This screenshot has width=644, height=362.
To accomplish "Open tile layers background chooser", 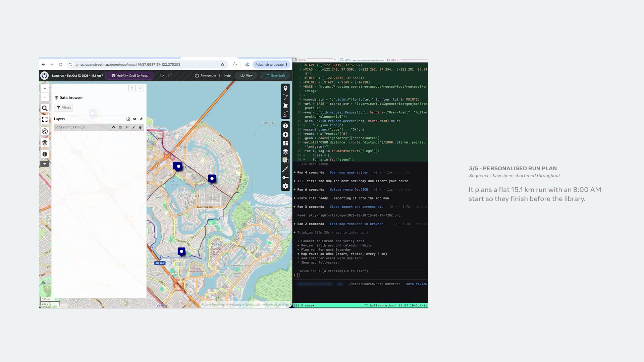I will coord(285,160).
